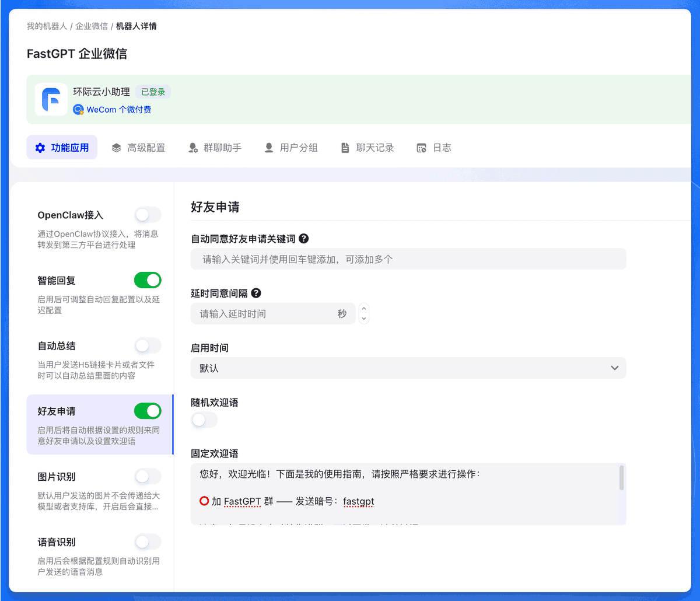Click the 好友申请 section heading
Image resolution: width=700 pixels, height=601 pixels.
click(215, 207)
